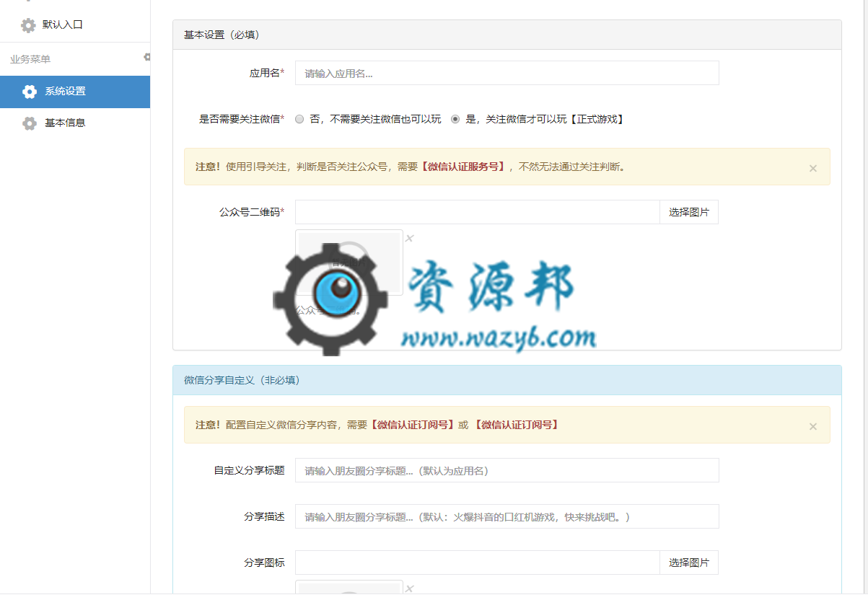Click the gear icon beside 默认入口
This screenshot has height=600, width=868.
point(28,25)
